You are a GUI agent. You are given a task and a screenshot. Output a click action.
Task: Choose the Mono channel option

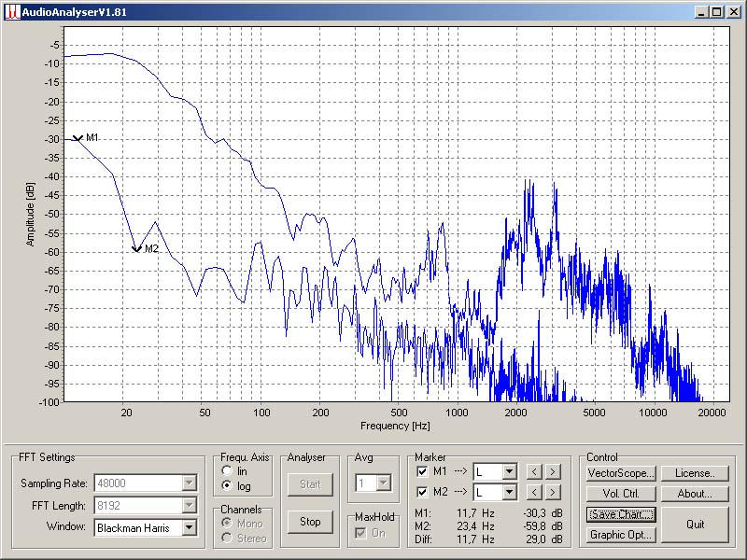[x=227, y=523]
